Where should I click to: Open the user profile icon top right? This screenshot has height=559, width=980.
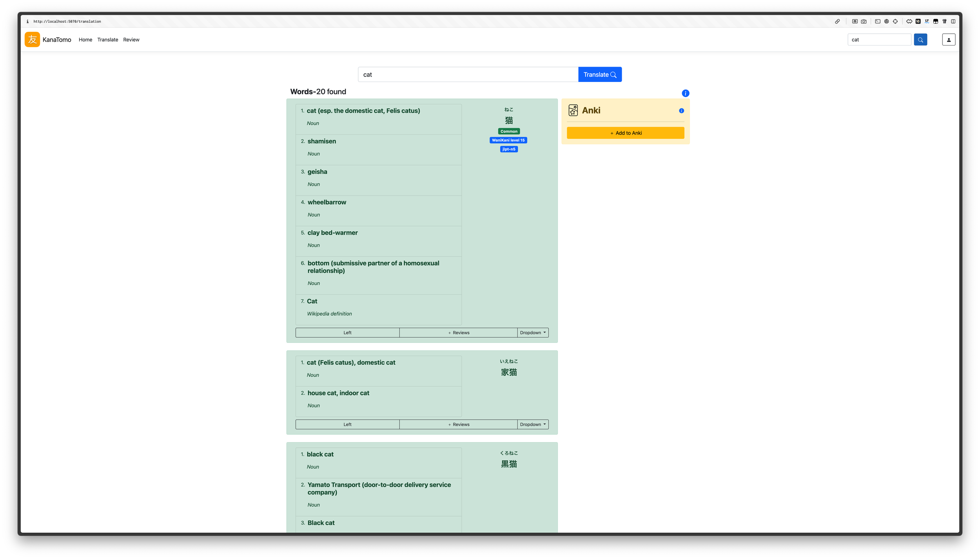[x=948, y=39]
